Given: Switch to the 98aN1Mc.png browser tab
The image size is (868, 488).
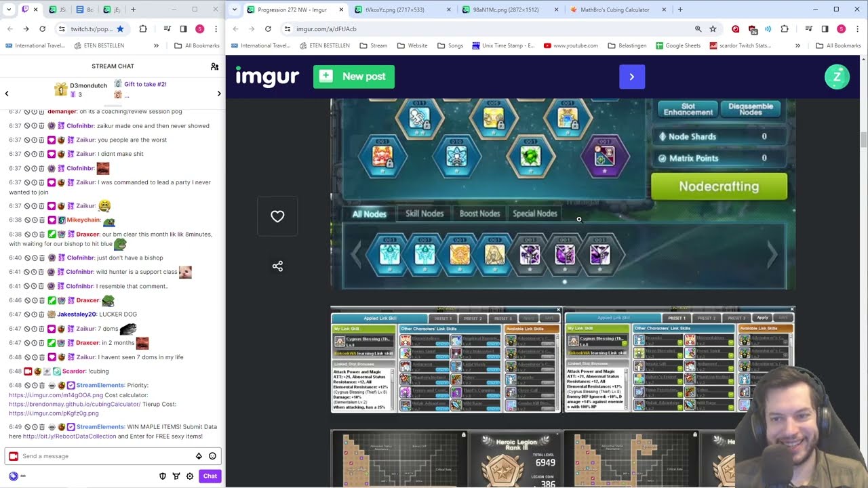Looking at the screenshot, I should [x=509, y=9].
